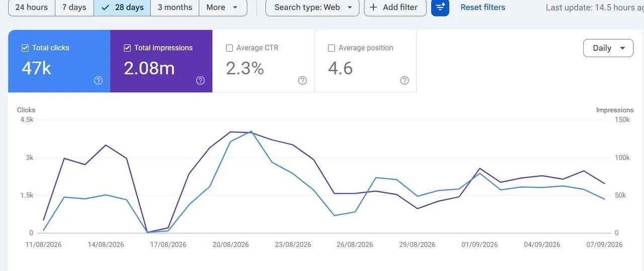Open help icon on Total clicks card
Image resolution: width=644 pixels, height=271 pixels.
tap(99, 80)
